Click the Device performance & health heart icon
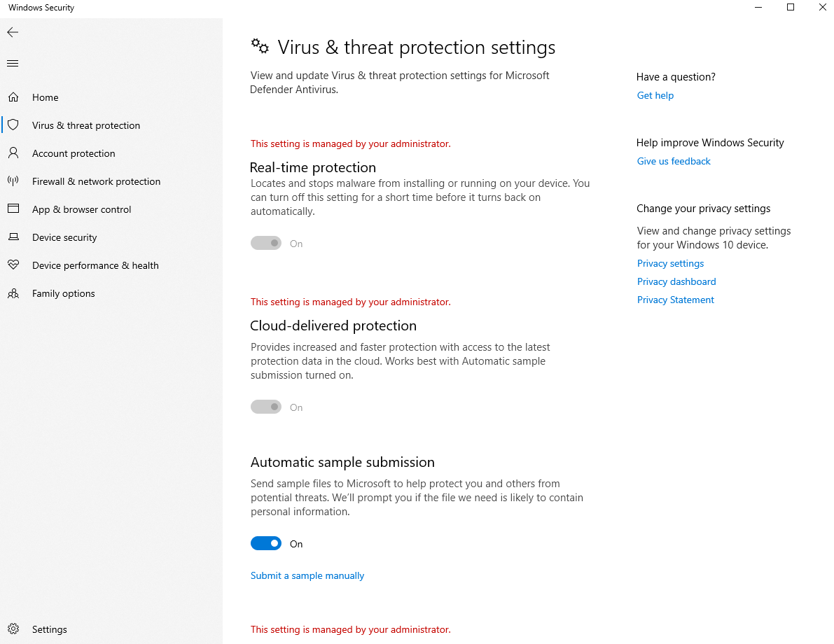 tap(13, 265)
